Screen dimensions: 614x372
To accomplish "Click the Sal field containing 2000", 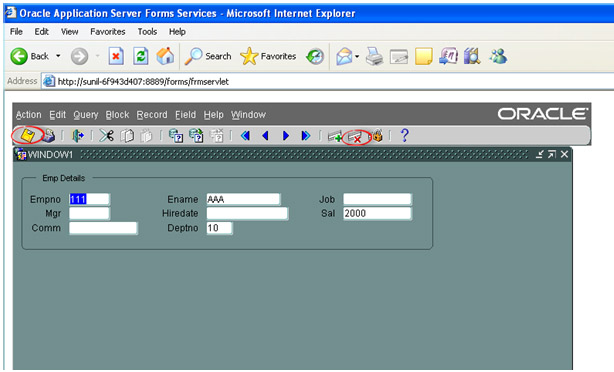I will (x=377, y=213).
